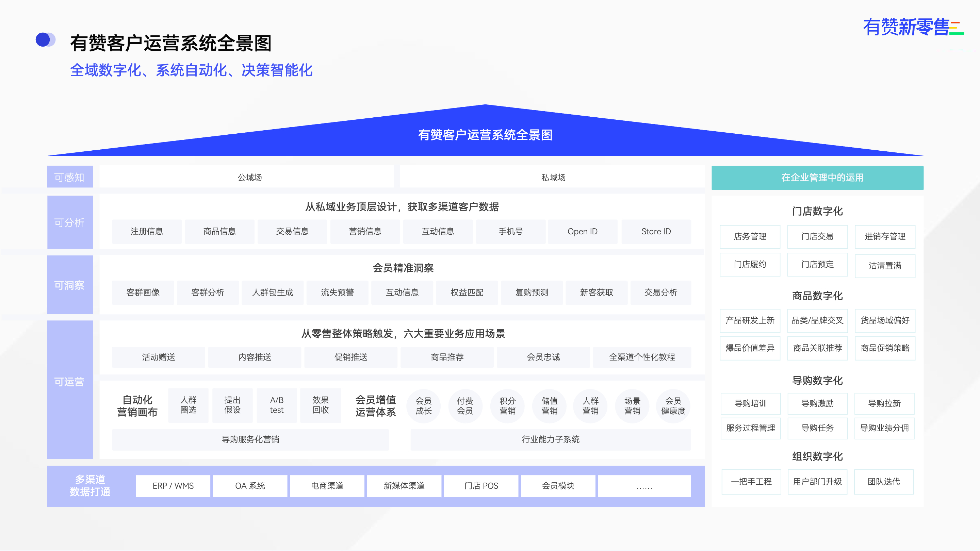Click the A/B test box
Viewport: 980px width, 551px height.
tap(277, 405)
